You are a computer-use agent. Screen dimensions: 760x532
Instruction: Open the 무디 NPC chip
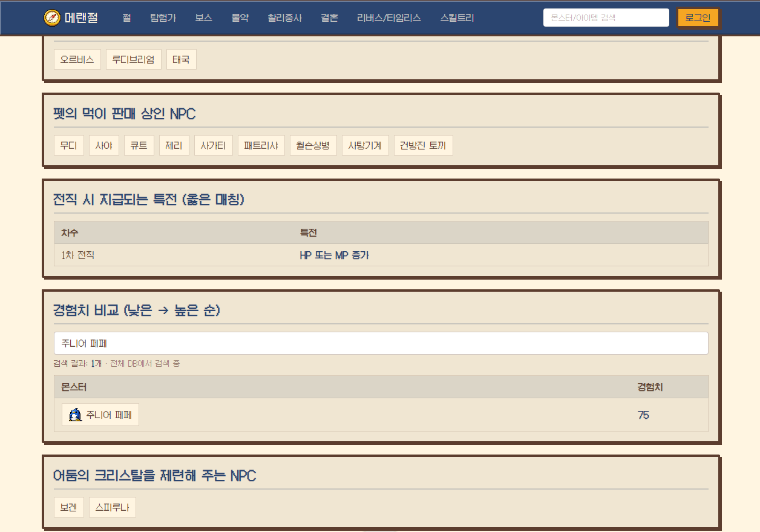click(x=69, y=145)
